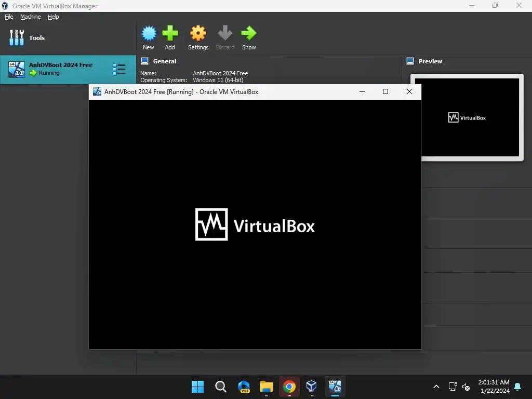
Task: Click the Preview monitor icon
Action: click(x=410, y=61)
